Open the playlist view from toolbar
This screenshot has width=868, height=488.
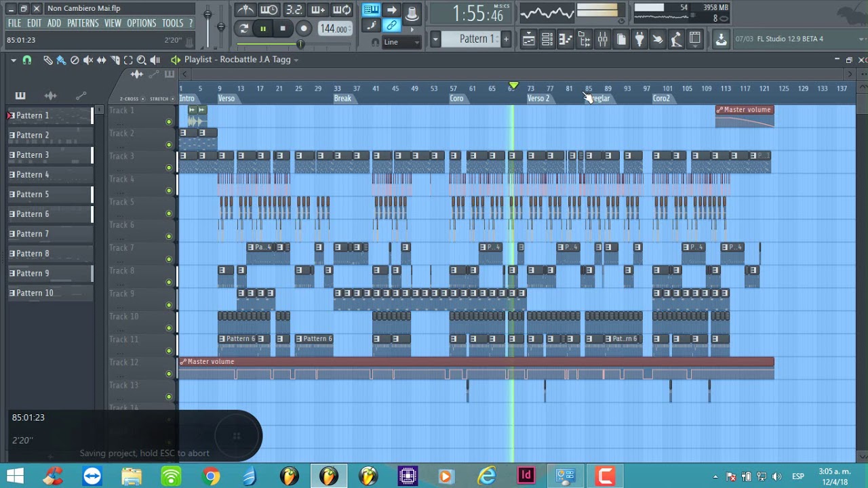coord(528,39)
